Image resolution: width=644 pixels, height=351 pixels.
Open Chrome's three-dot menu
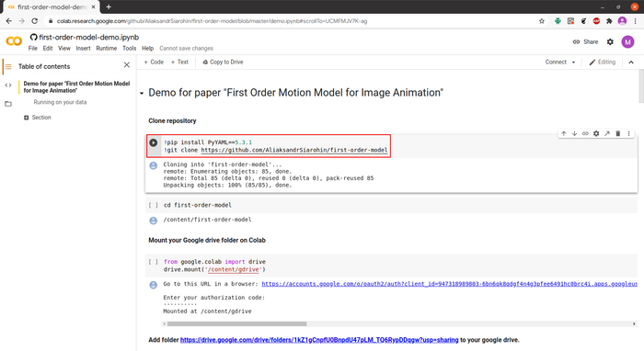(x=636, y=21)
